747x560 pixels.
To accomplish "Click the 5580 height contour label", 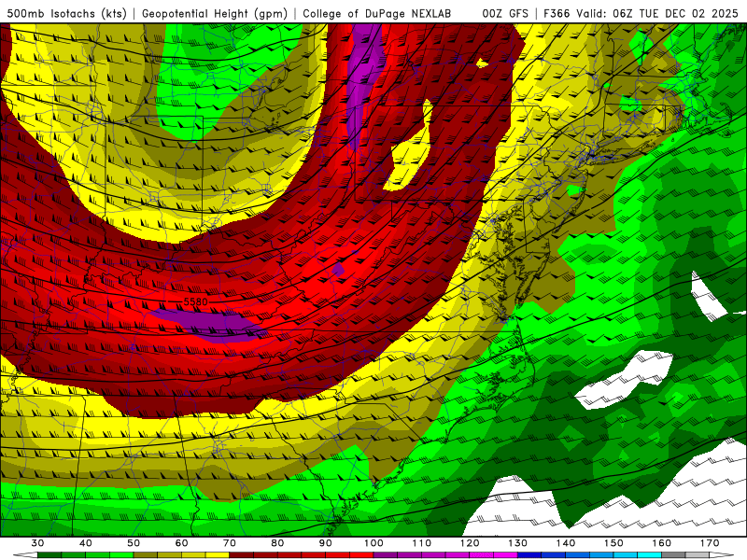I will point(195,301).
